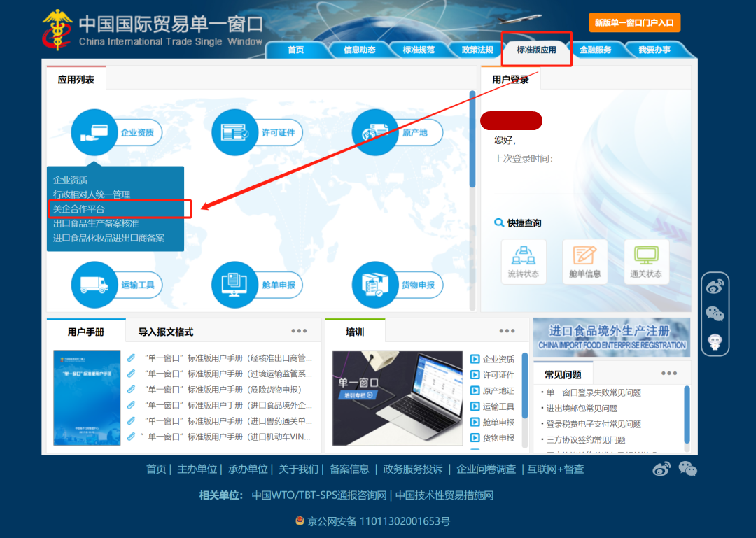
Task: Expand more options in 培训 panel
Action: click(507, 331)
